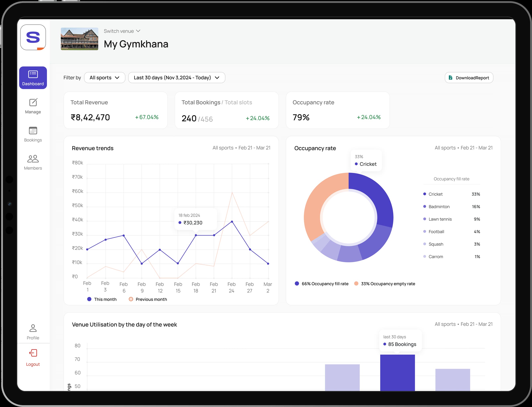The image size is (532, 407).
Task: Click the Bookings calendar icon
Action: (33, 131)
